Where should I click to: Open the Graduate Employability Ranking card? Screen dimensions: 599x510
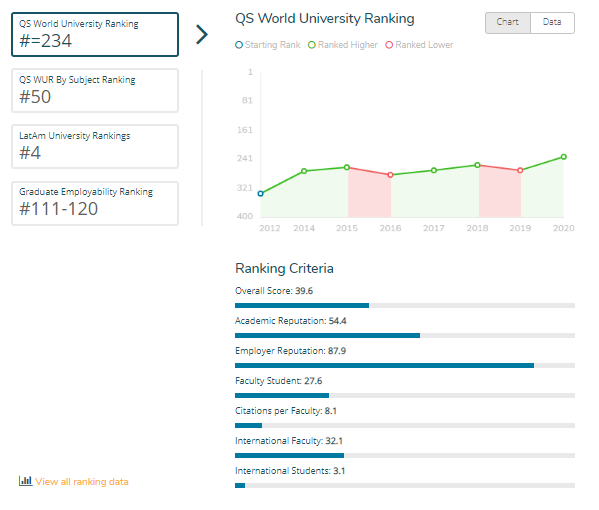(x=95, y=203)
